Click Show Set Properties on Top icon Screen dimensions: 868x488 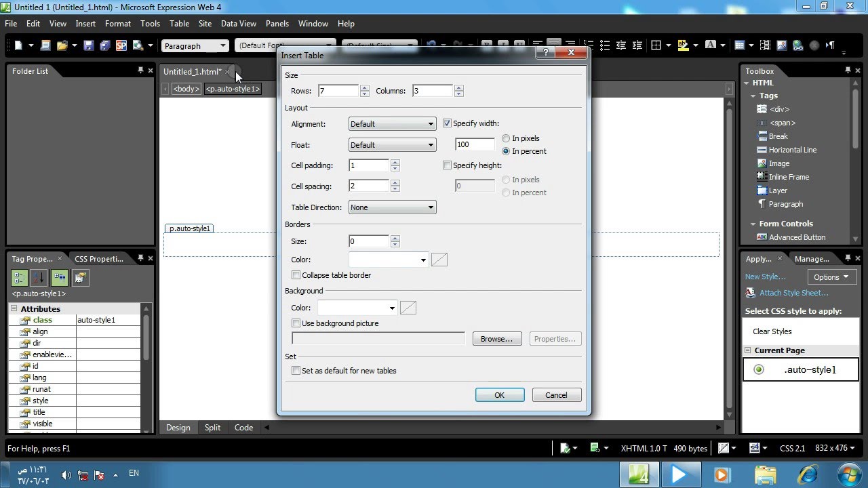coord(60,277)
